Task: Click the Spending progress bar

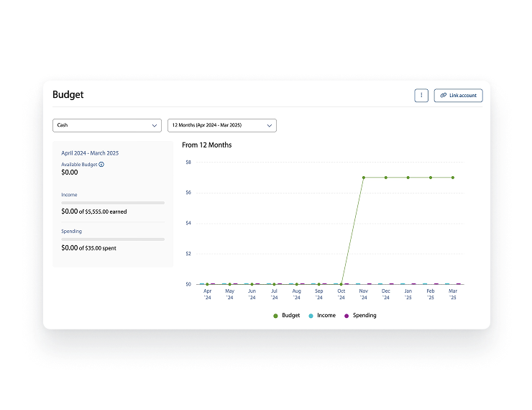Action: click(x=113, y=240)
